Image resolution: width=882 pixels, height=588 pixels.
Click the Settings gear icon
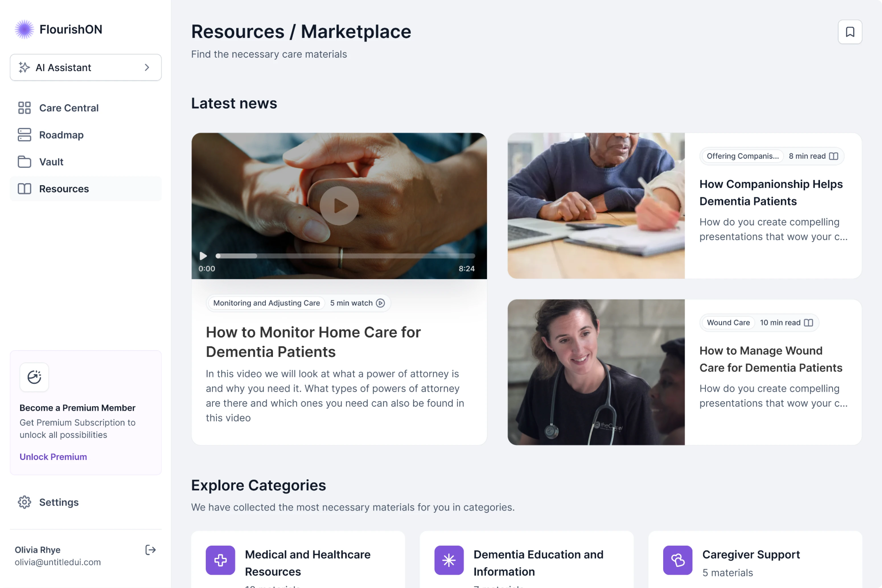point(24,502)
